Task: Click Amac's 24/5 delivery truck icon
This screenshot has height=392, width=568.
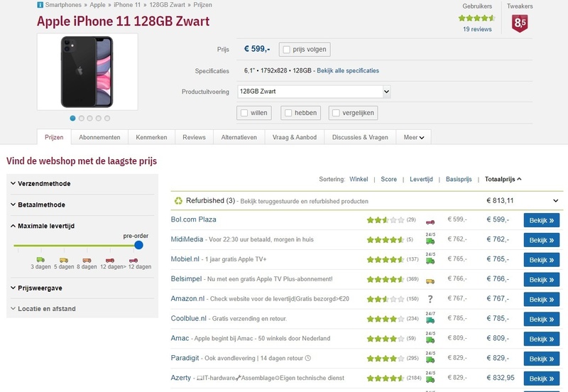Action: pyautogui.click(x=430, y=337)
